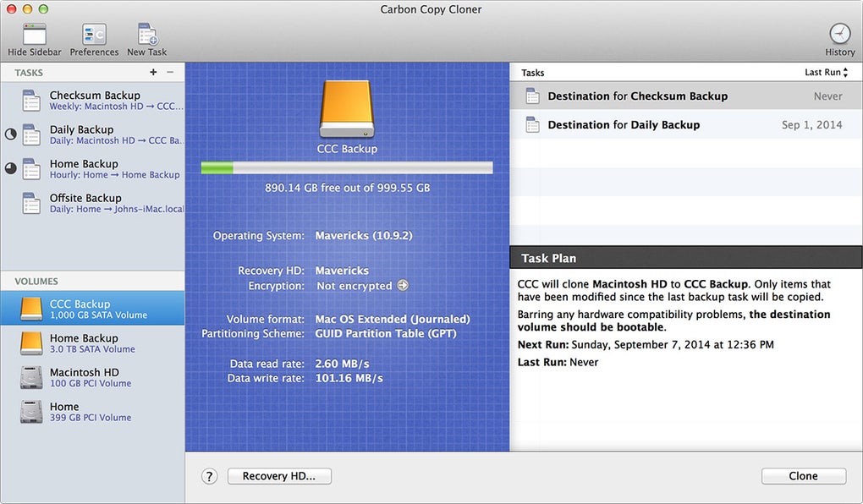Click Mavericks (10.9.2) operating system value
The height and width of the screenshot is (504, 863).
tap(363, 235)
